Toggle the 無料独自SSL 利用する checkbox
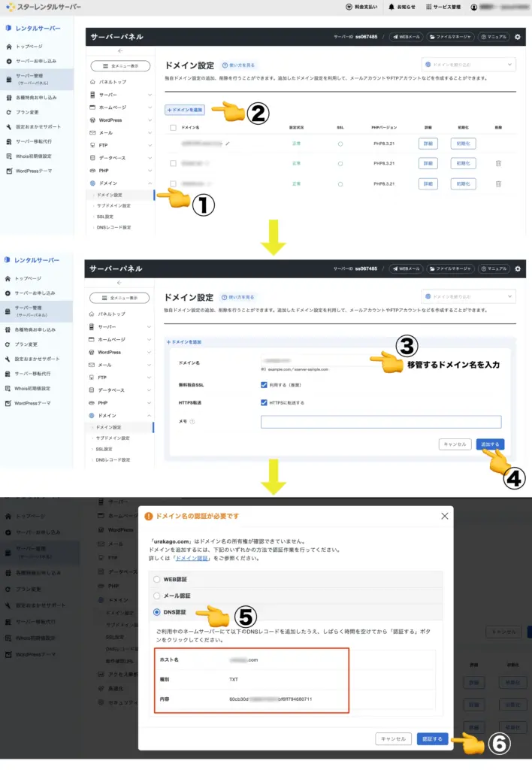The height and width of the screenshot is (770, 532). tap(264, 385)
